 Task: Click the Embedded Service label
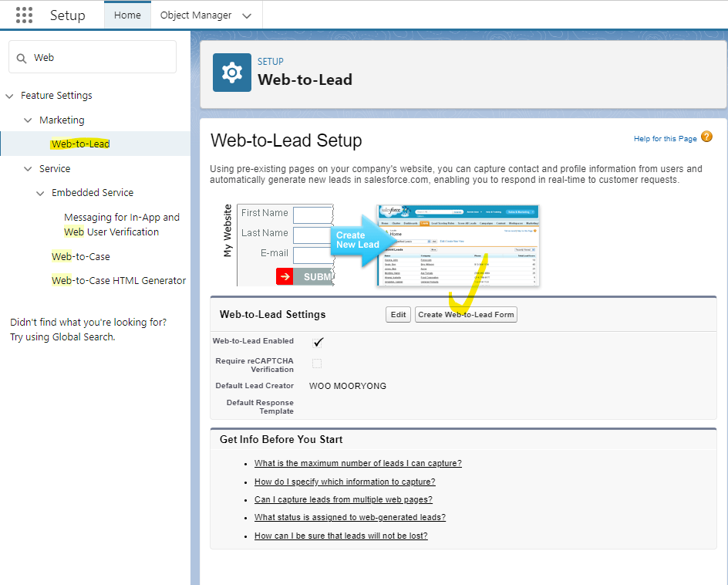coord(93,192)
